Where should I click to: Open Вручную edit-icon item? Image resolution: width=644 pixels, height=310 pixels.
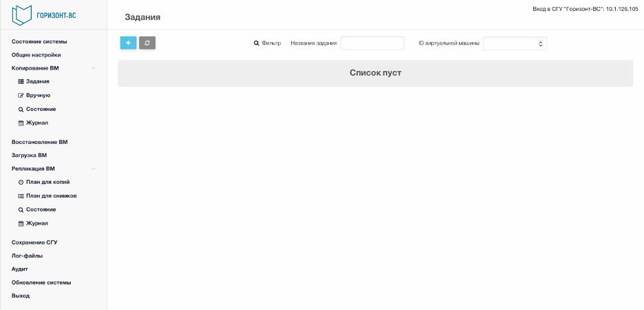point(34,95)
